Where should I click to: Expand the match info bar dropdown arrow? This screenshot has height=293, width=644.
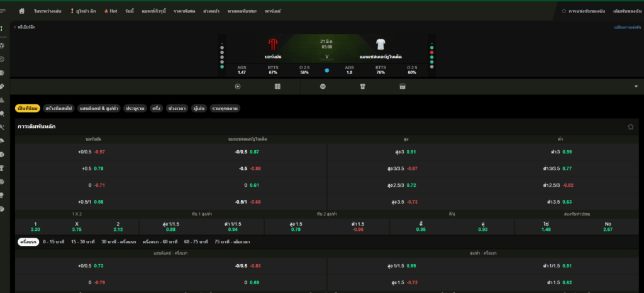point(636,87)
